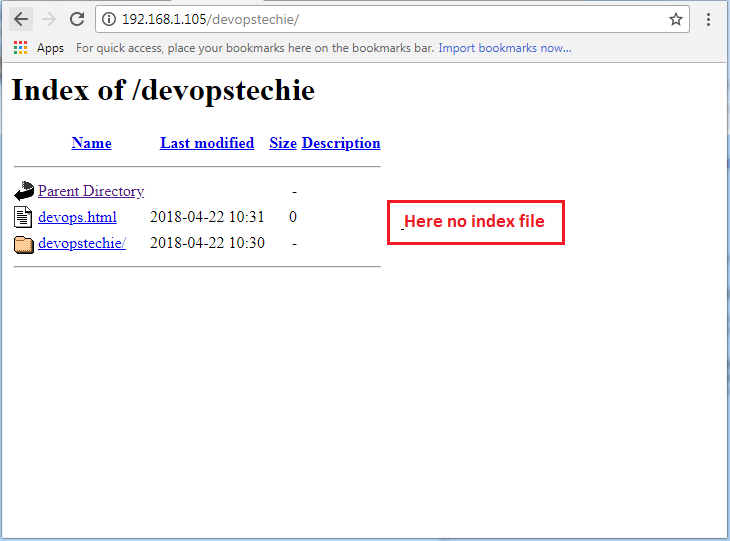The width and height of the screenshot is (730, 541).
Task: Click the site information icon in address bar
Action: coord(109,19)
